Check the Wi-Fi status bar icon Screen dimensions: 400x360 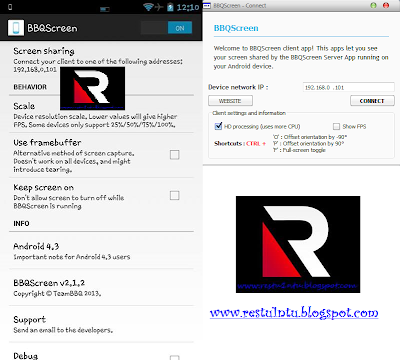click(x=148, y=7)
